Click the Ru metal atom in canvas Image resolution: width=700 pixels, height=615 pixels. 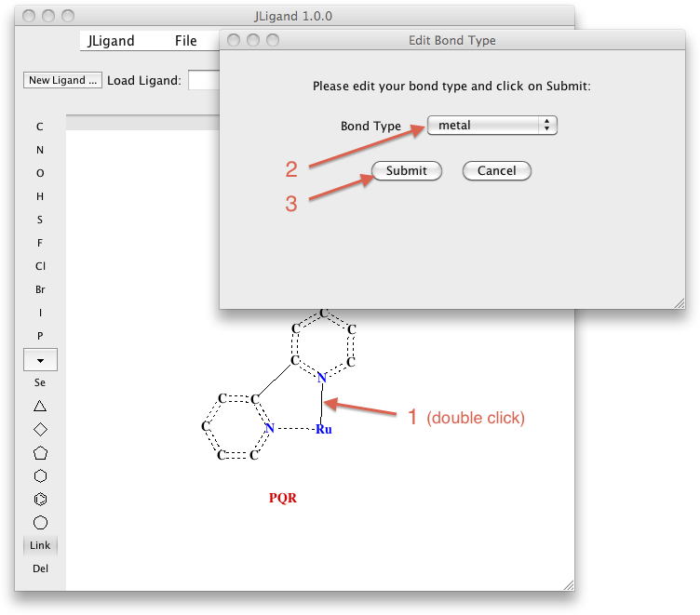pos(323,430)
